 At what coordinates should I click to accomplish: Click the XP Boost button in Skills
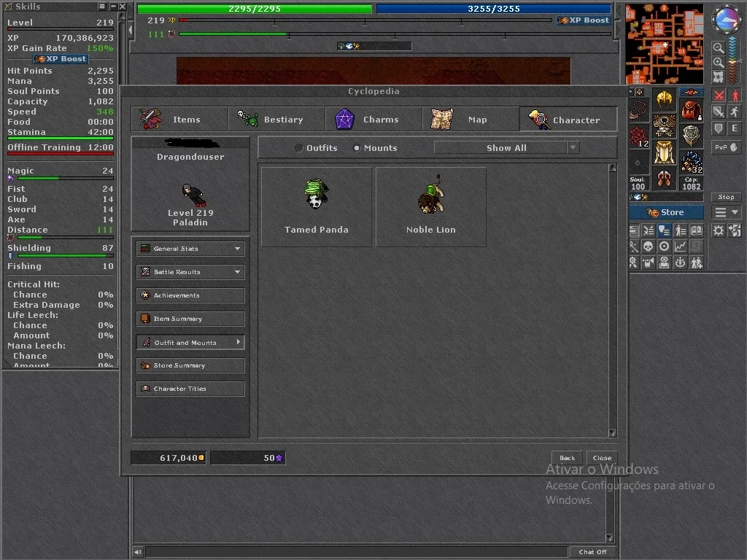(61, 58)
